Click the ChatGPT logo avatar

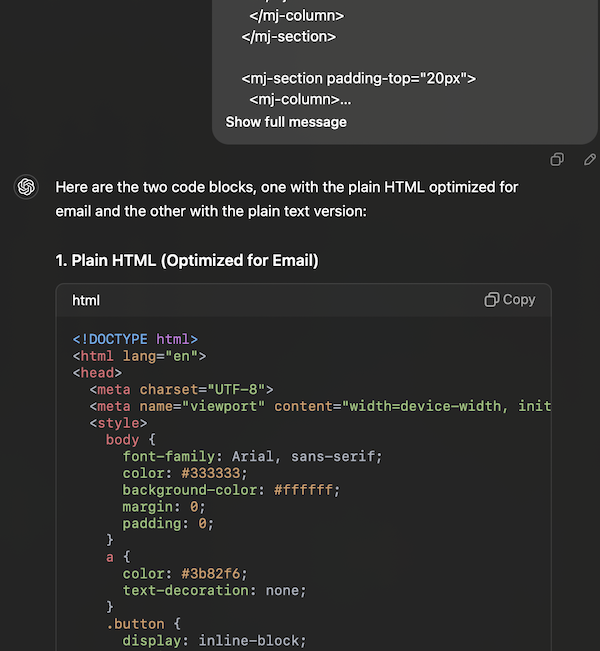(x=26, y=187)
